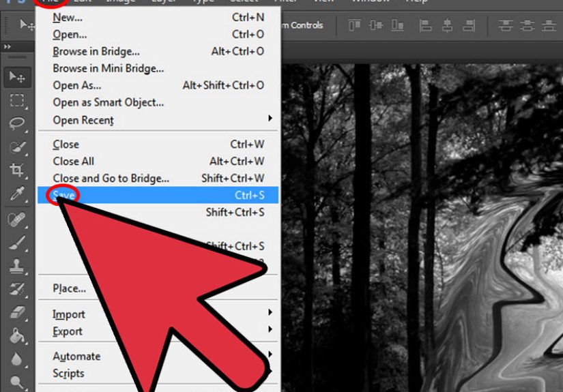Choose Open as Smart Object...
Image resolution: width=563 pixels, height=392 pixels.
click(158, 102)
